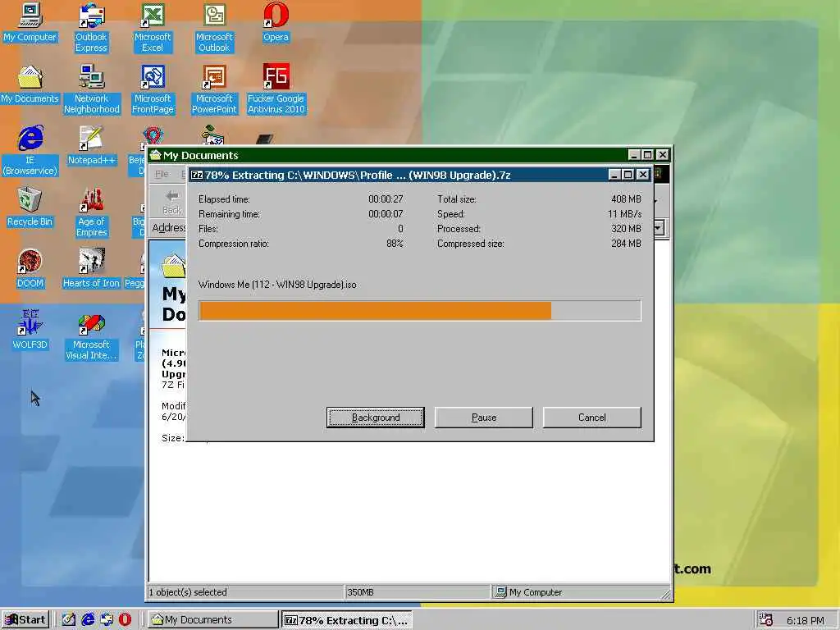This screenshot has width=840, height=630.
Task: Launch DOOM desktop shortcut
Action: click(30, 268)
